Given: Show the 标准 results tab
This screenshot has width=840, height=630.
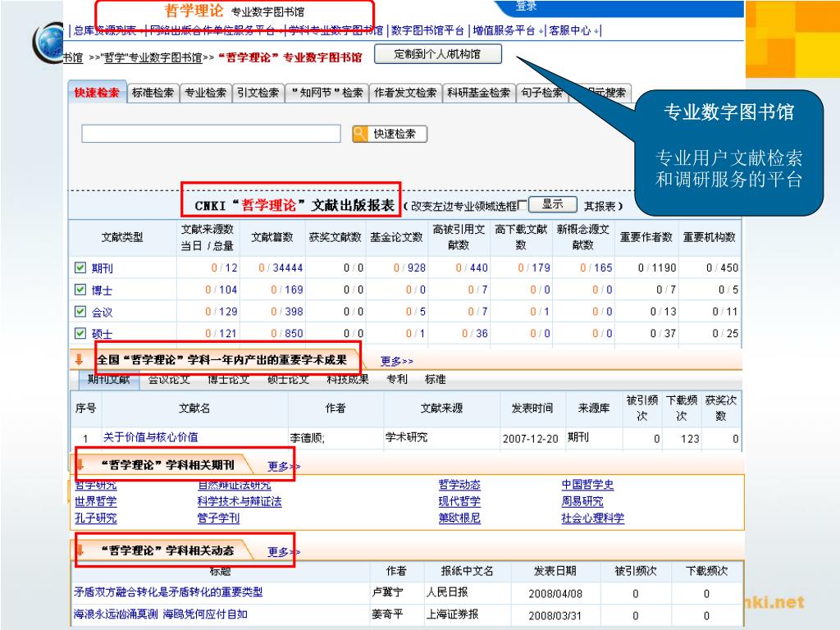Looking at the screenshot, I should tap(435, 379).
